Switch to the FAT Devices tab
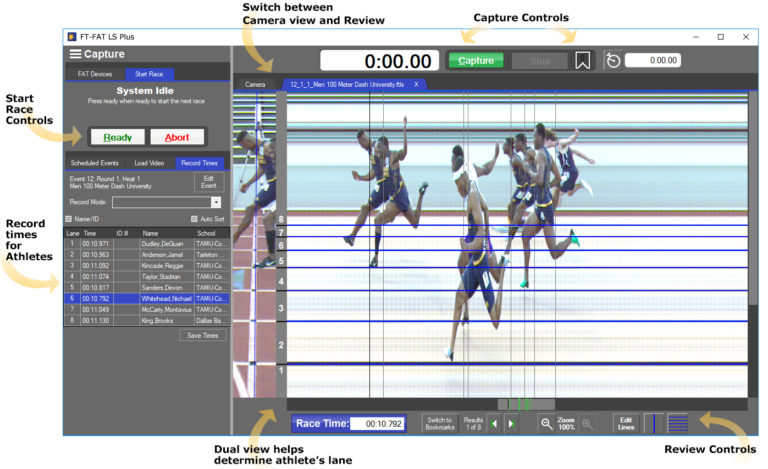The height and width of the screenshot is (469, 768). point(95,74)
